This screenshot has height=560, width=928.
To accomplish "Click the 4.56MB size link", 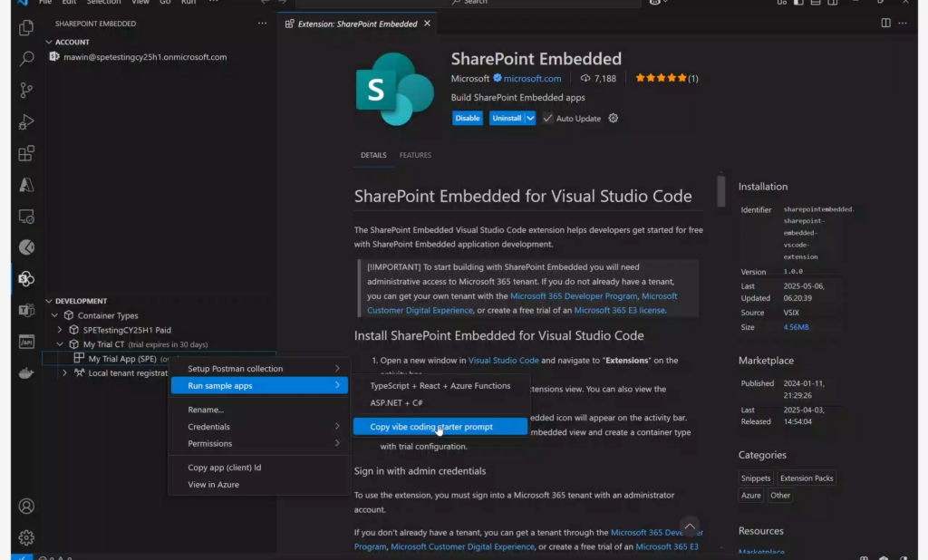I will [796, 327].
